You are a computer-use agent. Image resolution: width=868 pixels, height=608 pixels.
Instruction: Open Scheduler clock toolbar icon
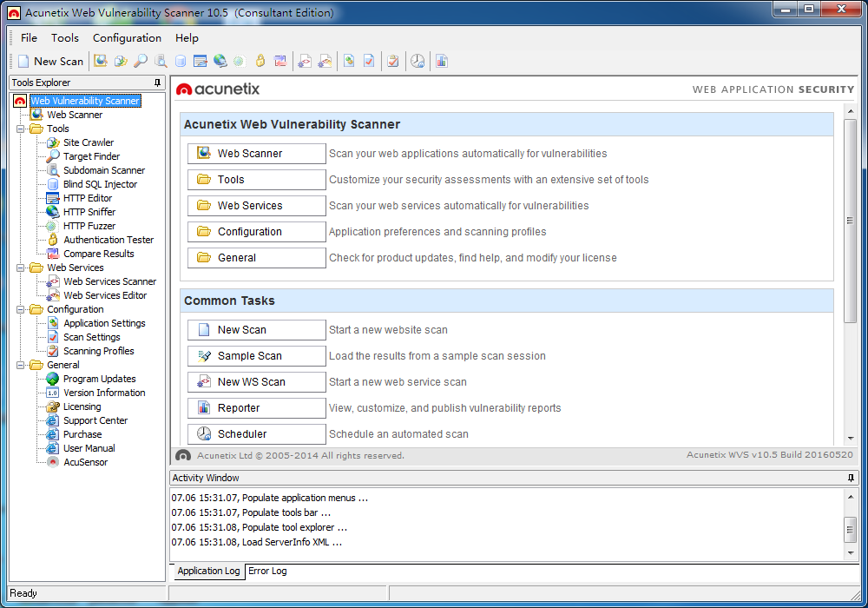[x=418, y=61]
